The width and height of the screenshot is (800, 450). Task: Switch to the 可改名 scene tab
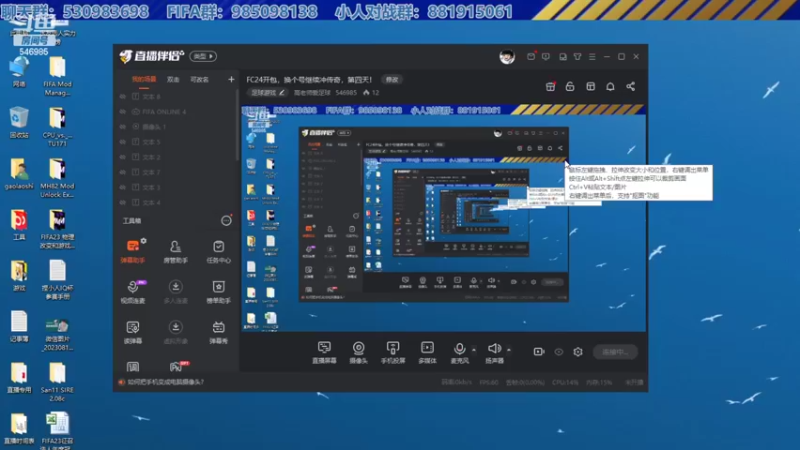(x=199, y=79)
